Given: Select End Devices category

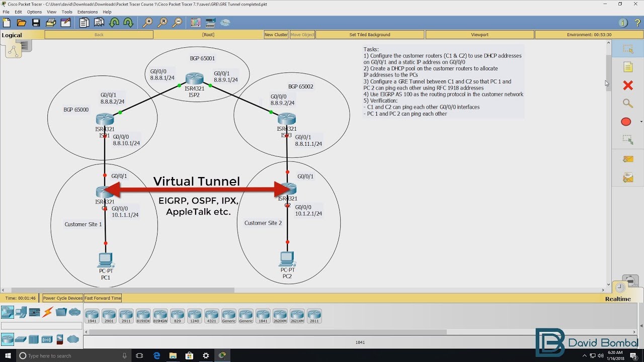Looking at the screenshot, I should (x=21, y=312).
